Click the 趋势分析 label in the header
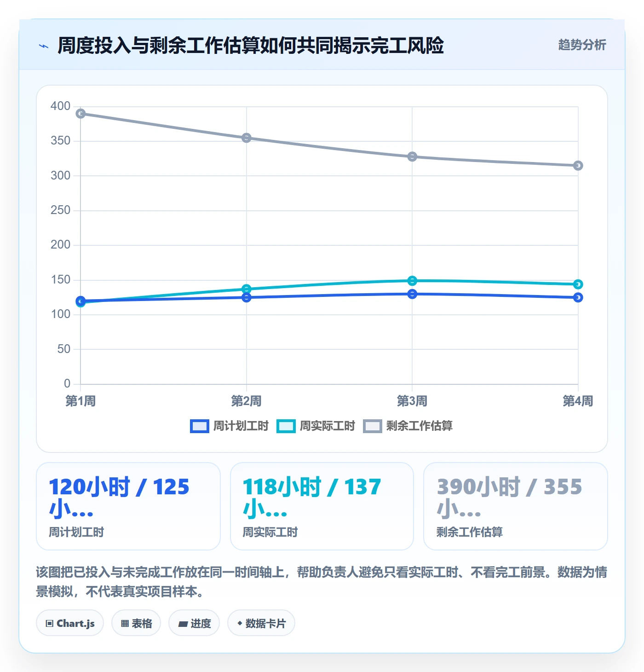This screenshot has height=672, width=644. [582, 45]
